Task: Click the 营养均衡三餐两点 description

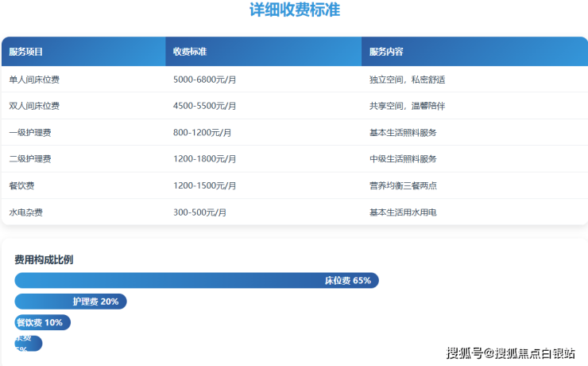Action: click(x=403, y=186)
